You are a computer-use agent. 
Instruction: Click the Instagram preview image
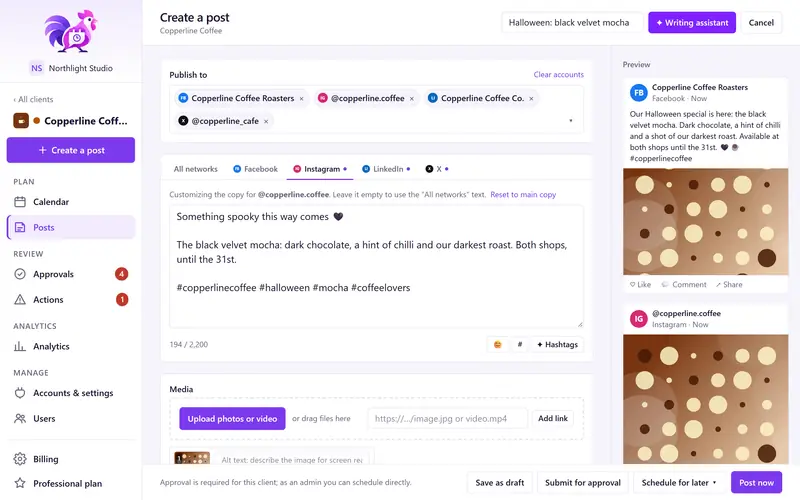[705, 399]
